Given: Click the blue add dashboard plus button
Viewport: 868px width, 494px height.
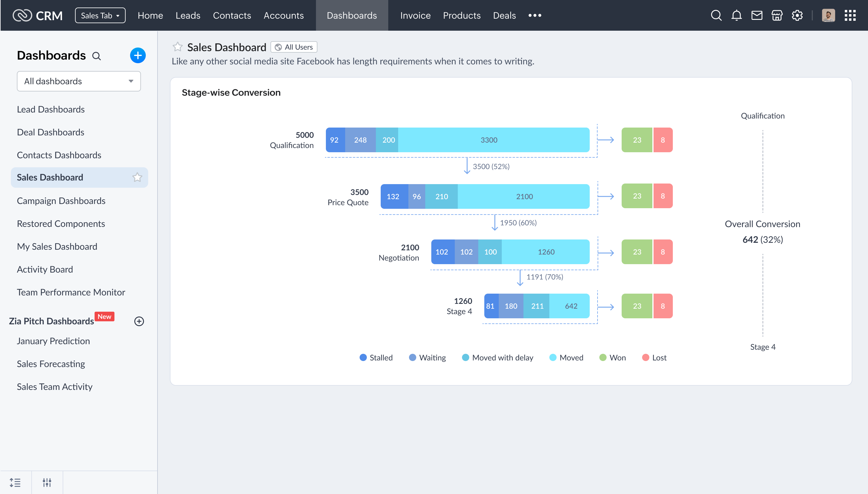Looking at the screenshot, I should [x=138, y=55].
